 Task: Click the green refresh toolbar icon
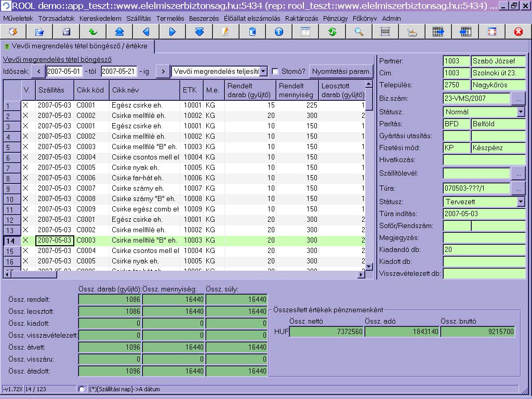pyautogui.click(x=332, y=32)
